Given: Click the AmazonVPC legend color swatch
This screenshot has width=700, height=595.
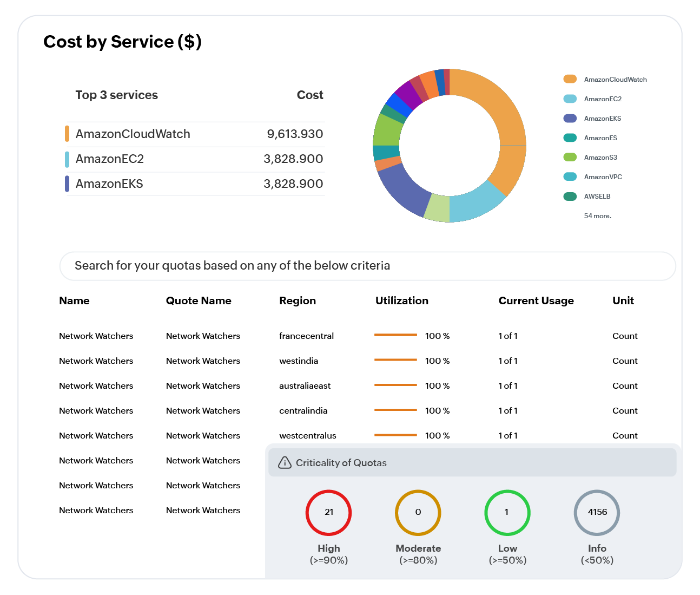Looking at the screenshot, I should [x=570, y=176].
